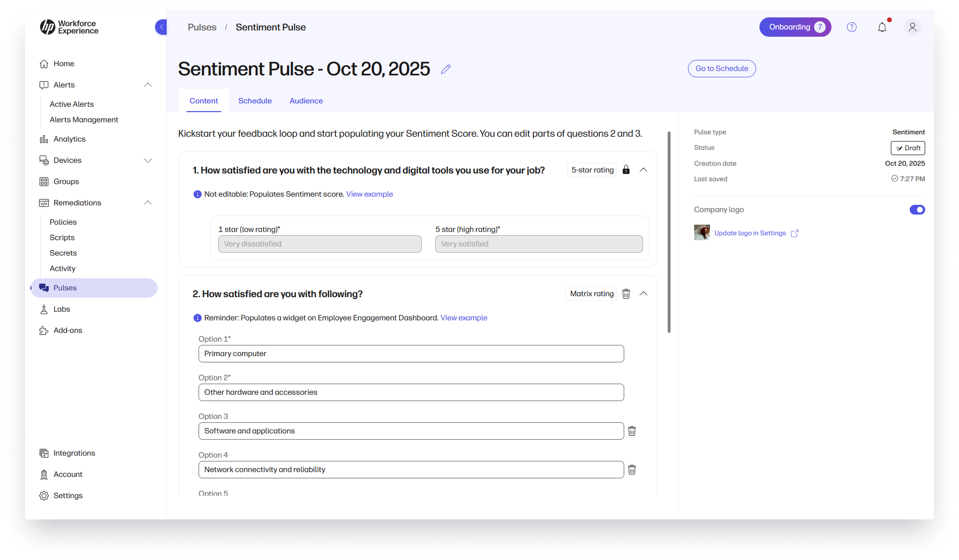
Task: Disable the Company logo toggle
Action: coord(917,210)
